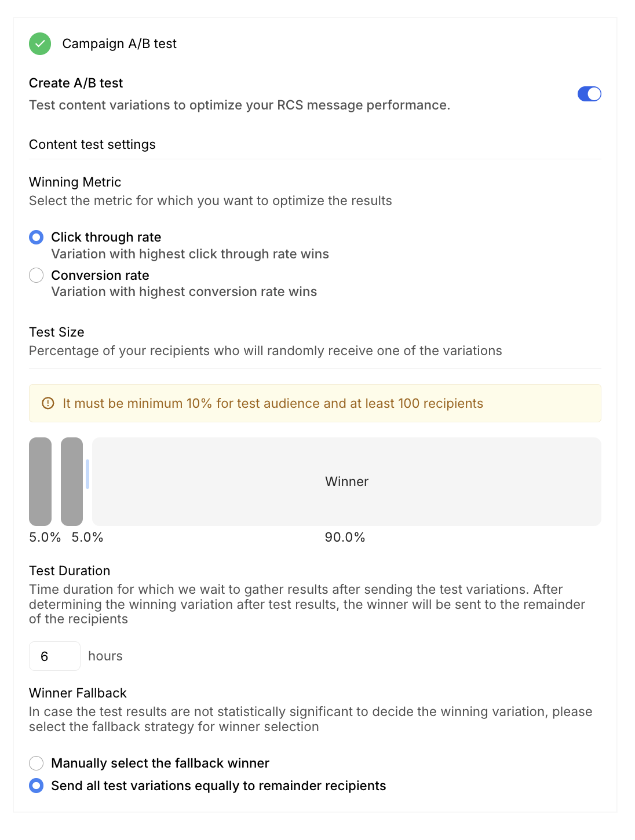635x840 pixels.
Task: Click the warning icon in the yellow alert
Action: coord(48,403)
